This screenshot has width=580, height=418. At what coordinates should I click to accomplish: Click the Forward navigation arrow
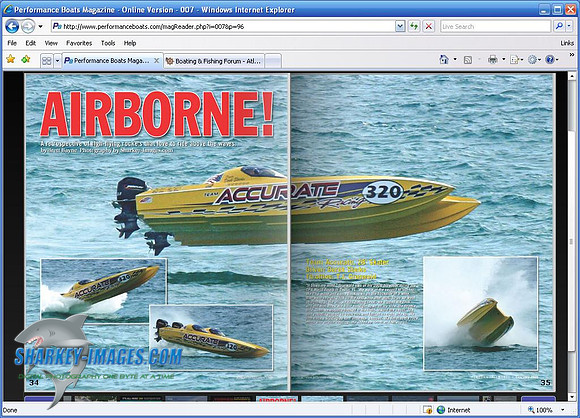[28, 27]
